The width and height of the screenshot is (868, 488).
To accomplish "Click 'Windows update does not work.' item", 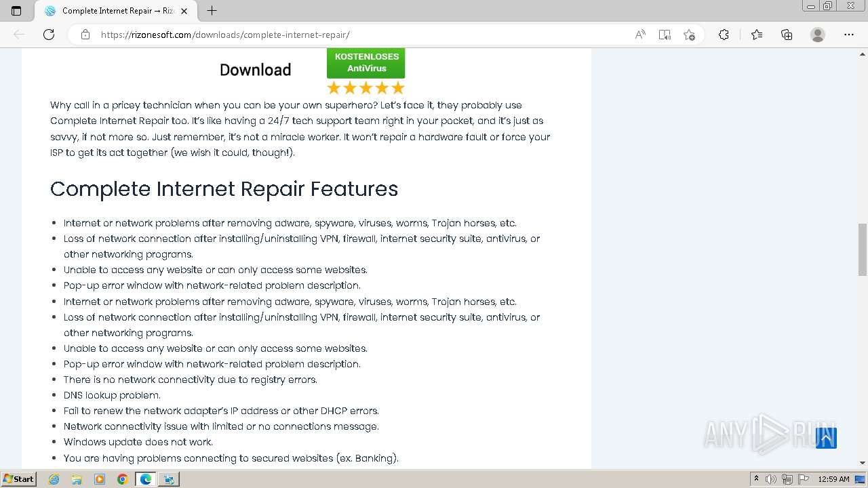I will tap(138, 442).
